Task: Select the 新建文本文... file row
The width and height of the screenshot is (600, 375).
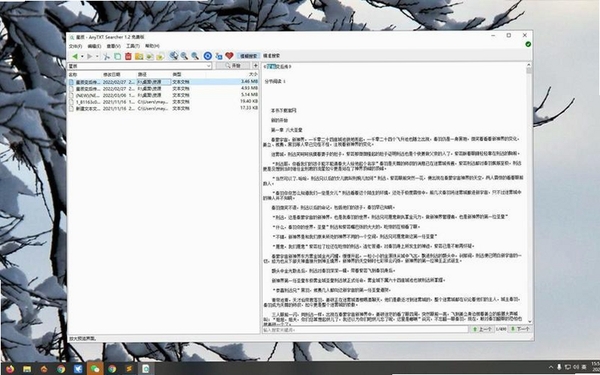Action: tap(163, 108)
